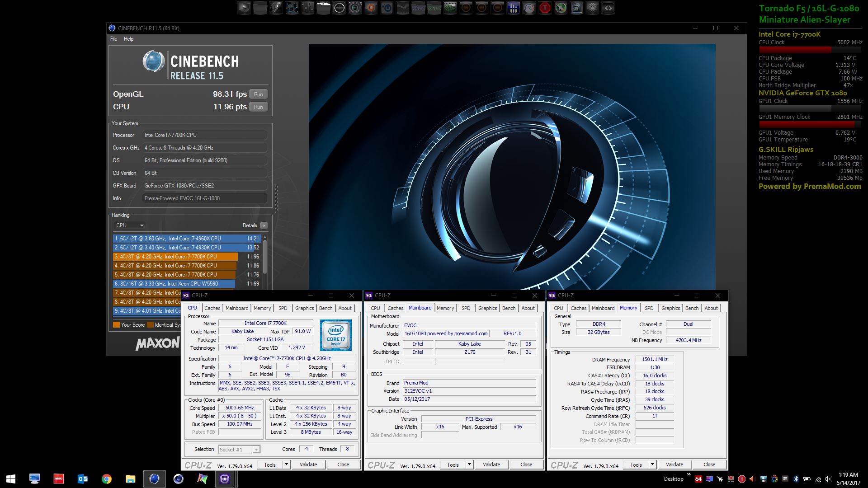Open Cinema 4D icon on the taskbar
Screen dimensions: 868x488
pos(178,479)
